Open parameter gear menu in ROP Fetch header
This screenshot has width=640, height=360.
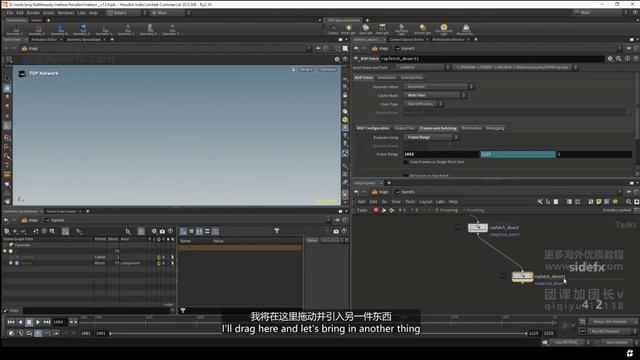coord(610,59)
